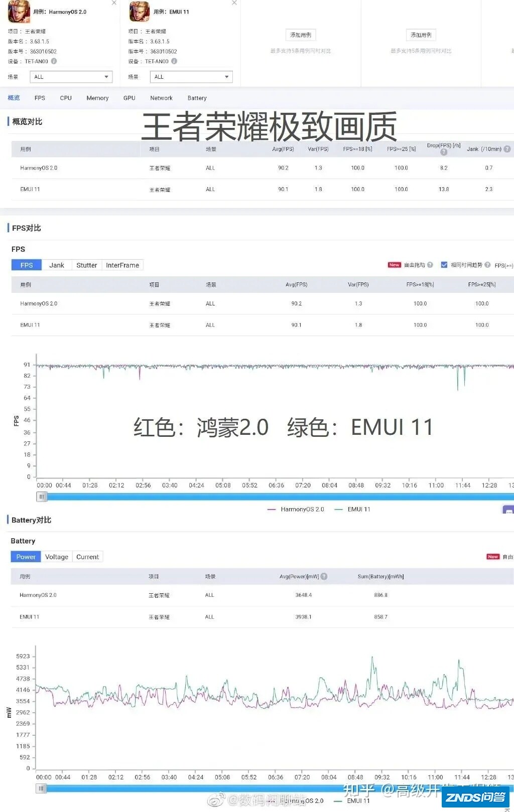The height and width of the screenshot is (812, 514).
Task: Click Jank value 2.3
Action: (489, 190)
